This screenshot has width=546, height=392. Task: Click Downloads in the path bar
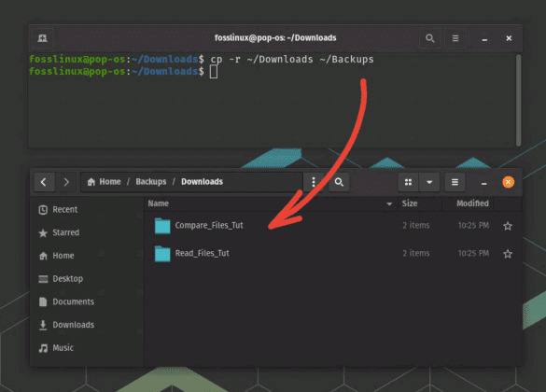pos(202,182)
